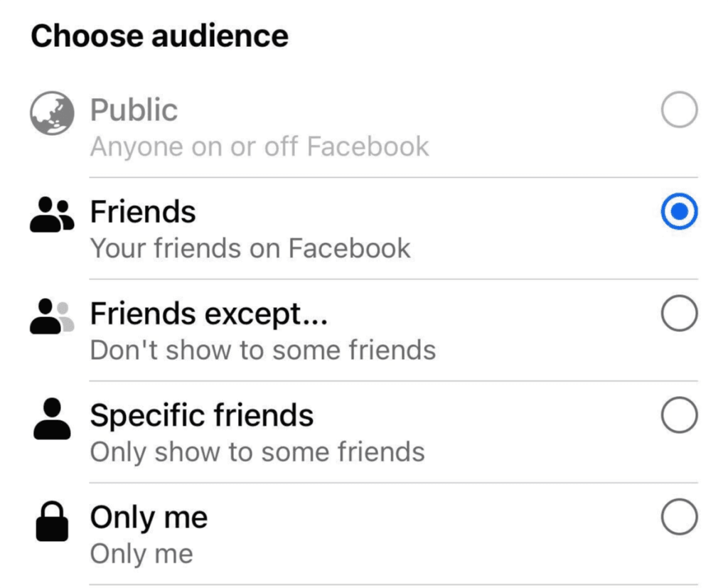
Task: Select the Friends except radio button
Action: point(680,312)
